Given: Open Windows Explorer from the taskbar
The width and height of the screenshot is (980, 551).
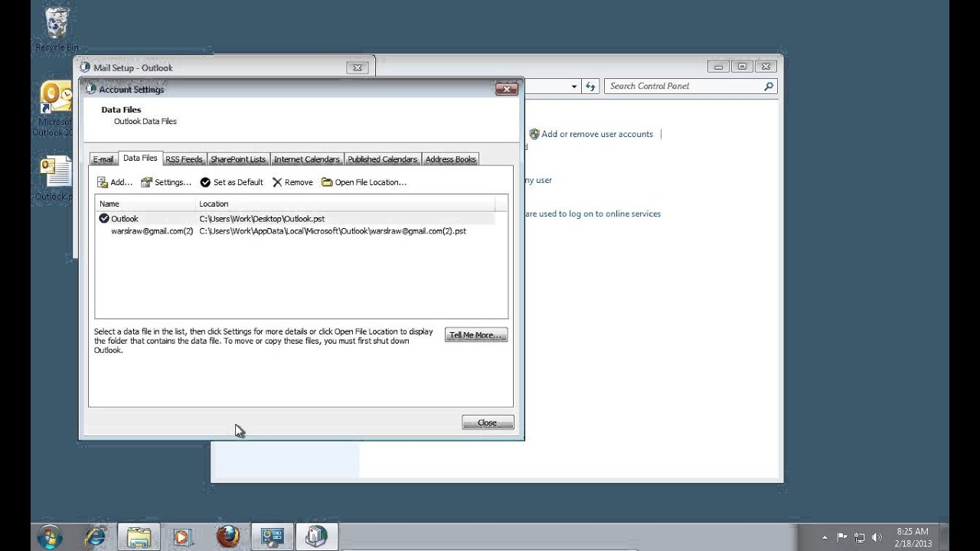Looking at the screenshot, I should pos(139,536).
